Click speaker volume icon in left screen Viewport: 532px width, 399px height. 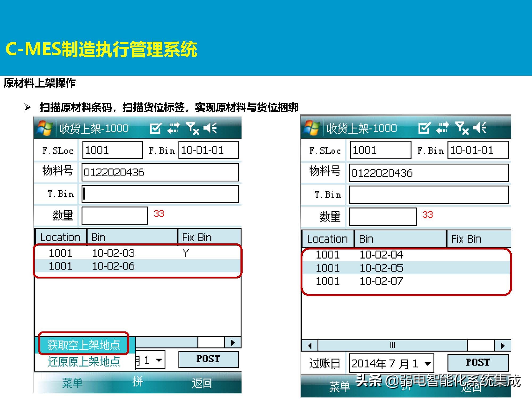[x=210, y=128]
